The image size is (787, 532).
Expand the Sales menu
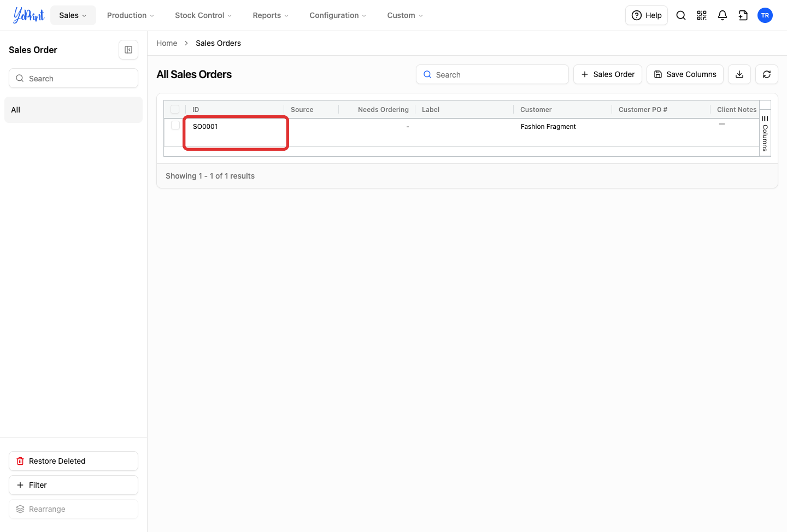pos(73,15)
